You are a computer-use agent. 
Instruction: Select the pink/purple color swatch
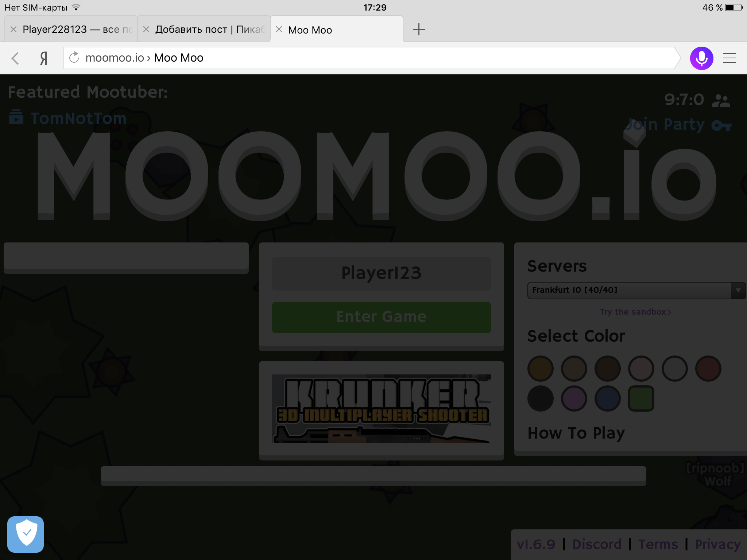pyautogui.click(x=574, y=398)
